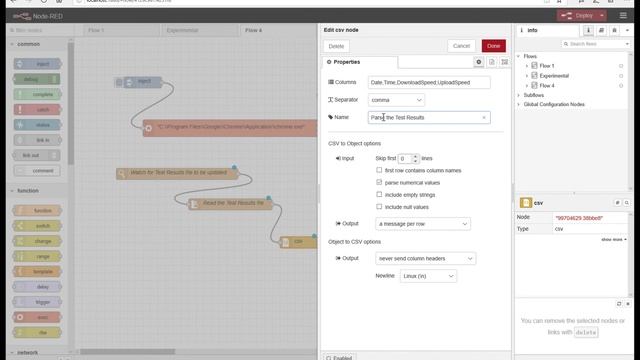Click the Flow 4 flow icon

pos(534,85)
